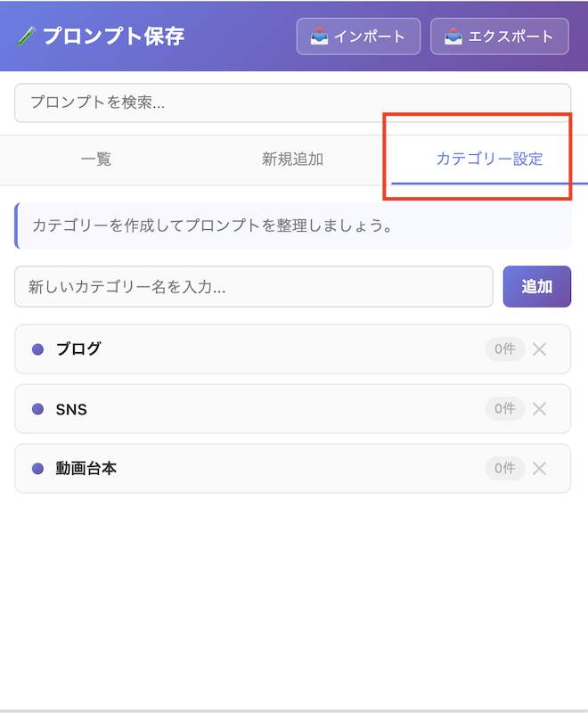Click the inbox icon on エクスポート
Image resolution: width=588 pixels, height=713 pixels.
[453, 37]
